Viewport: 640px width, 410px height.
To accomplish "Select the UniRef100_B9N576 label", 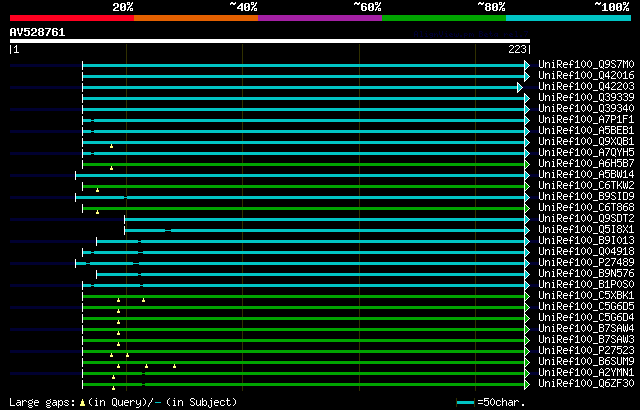I will [586, 274].
